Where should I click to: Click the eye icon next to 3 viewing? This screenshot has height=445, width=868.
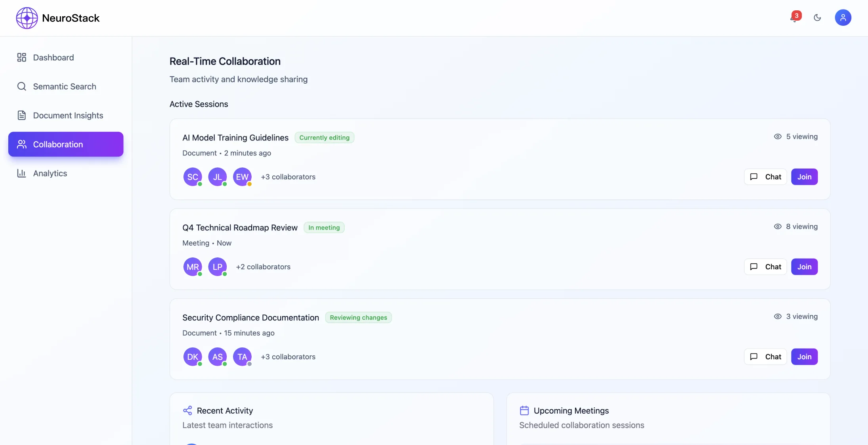(x=777, y=316)
